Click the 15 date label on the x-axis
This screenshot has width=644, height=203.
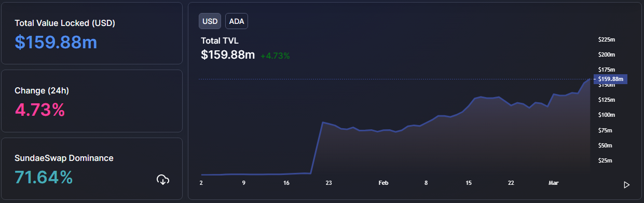click(469, 183)
